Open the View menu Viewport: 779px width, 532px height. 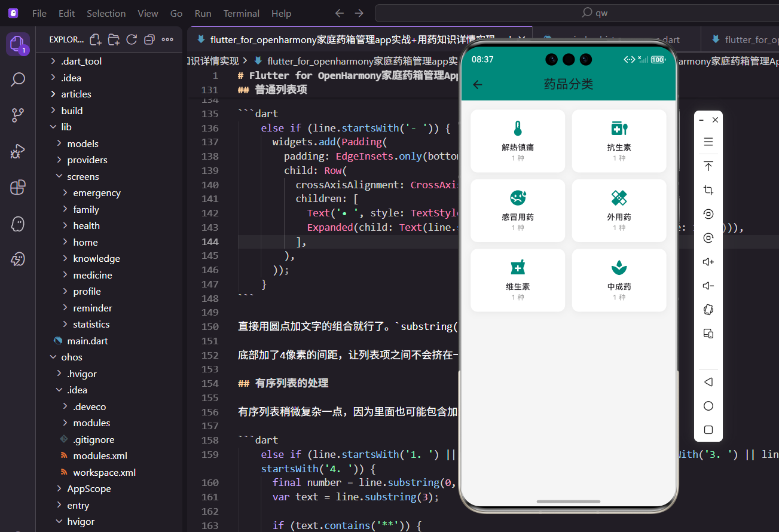tap(148, 13)
